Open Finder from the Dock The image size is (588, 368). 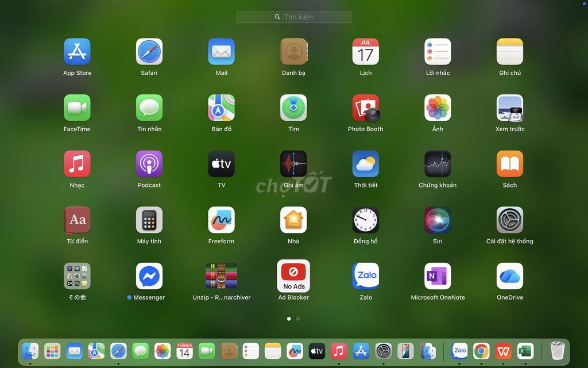30,351
